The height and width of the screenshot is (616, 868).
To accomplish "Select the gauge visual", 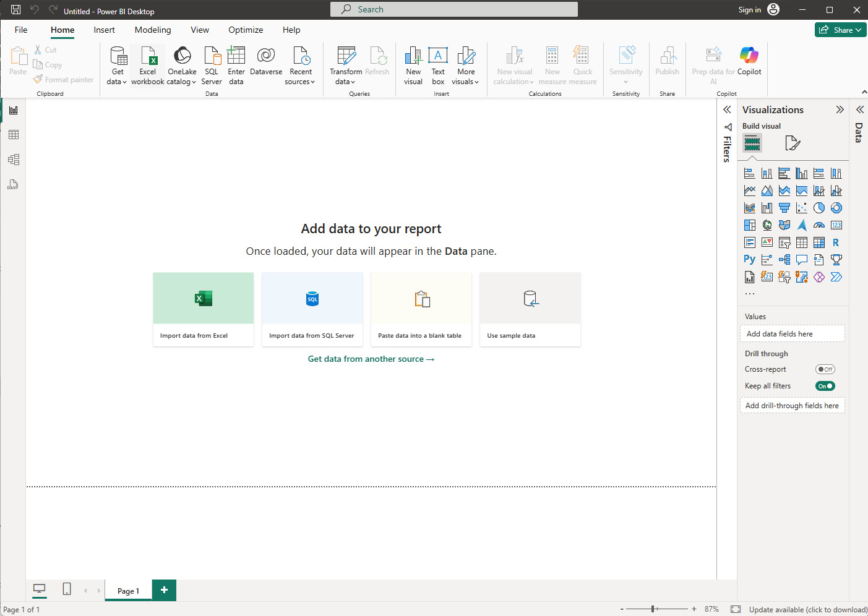I will tap(819, 225).
